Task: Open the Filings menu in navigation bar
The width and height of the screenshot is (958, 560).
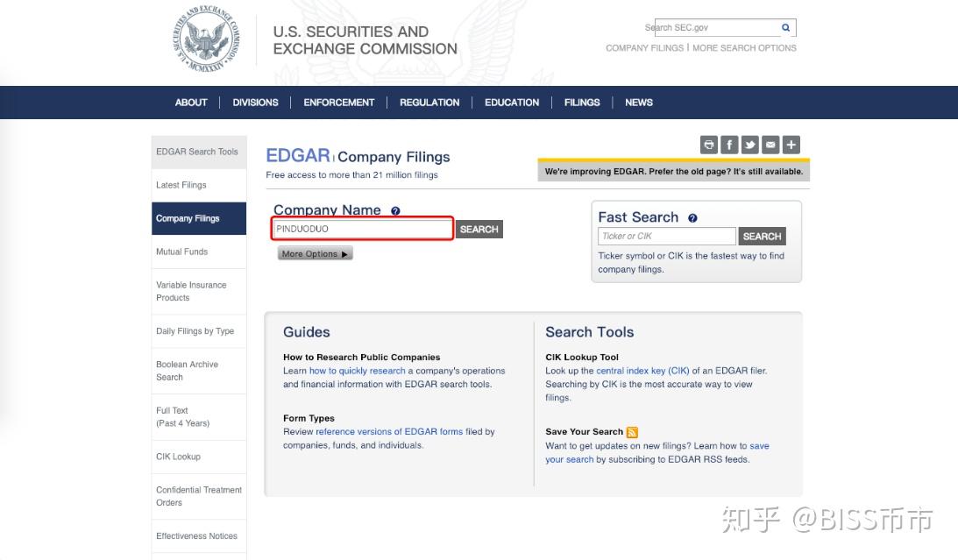Action: click(x=582, y=103)
